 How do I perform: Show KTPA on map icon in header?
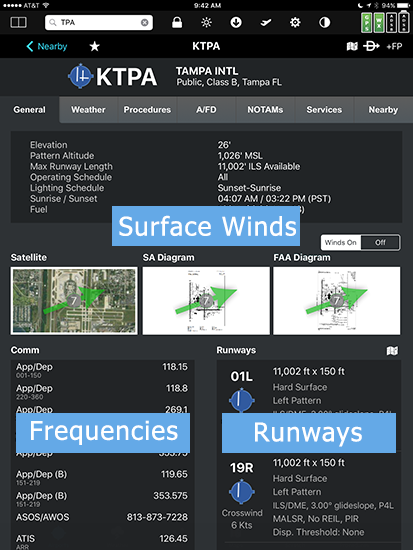point(352,46)
